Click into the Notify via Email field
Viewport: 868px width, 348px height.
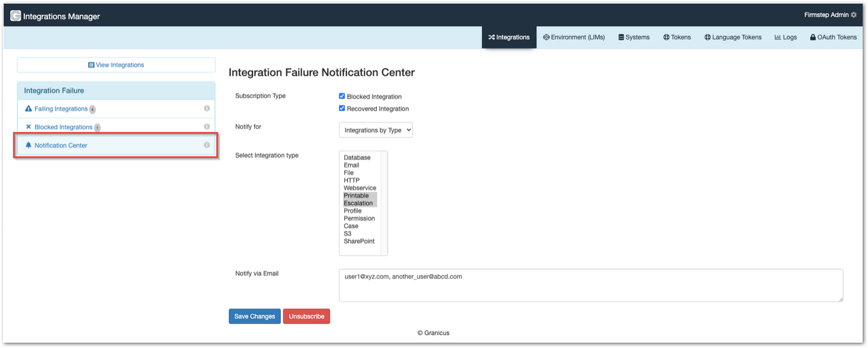[591, 286]
